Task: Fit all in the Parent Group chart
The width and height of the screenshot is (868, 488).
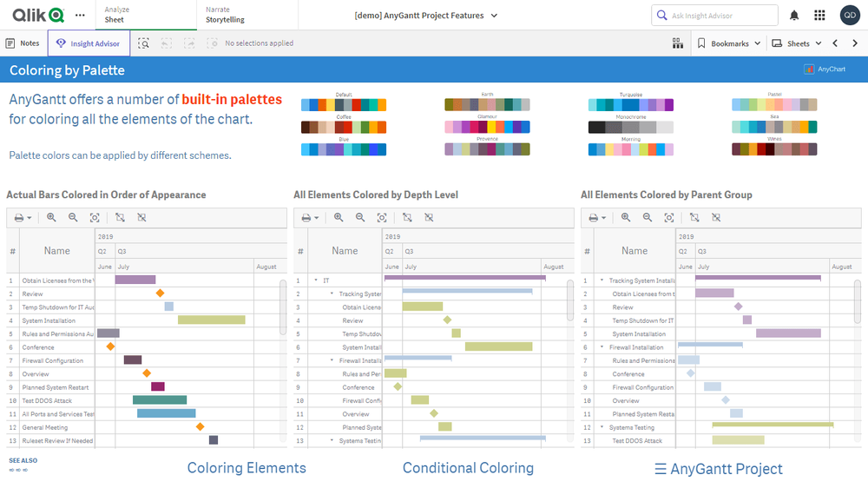Action: [x=669, y=218]
